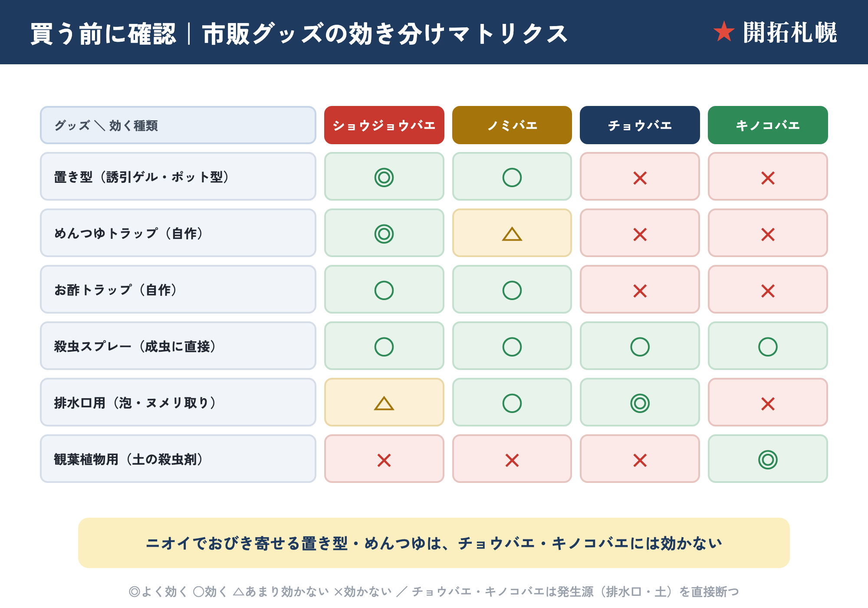Click cross for 排水口用 under キノコバエ
The height and width of the screenshot is (608, 868).
point(768,403)
